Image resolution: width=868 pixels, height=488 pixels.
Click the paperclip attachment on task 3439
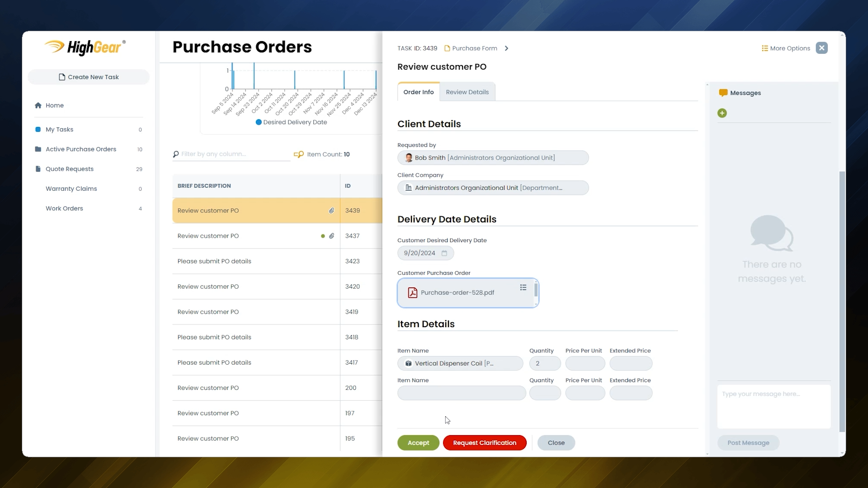tap(332, 211)
